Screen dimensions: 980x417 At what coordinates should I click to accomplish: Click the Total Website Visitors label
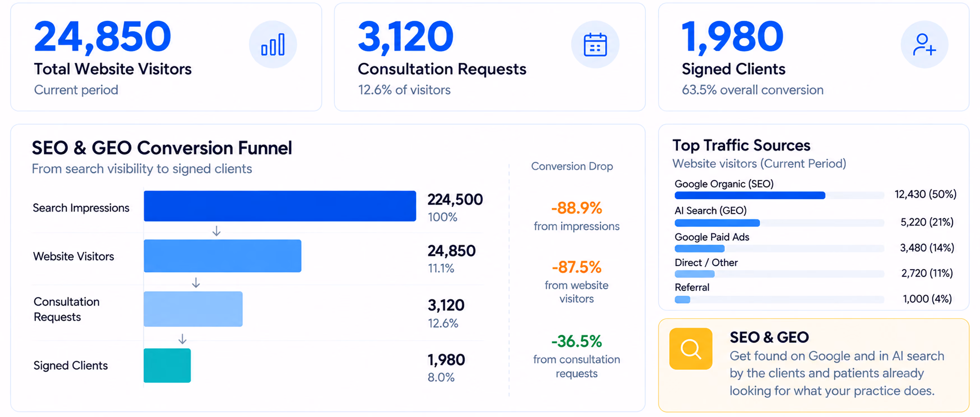point(113,69)
